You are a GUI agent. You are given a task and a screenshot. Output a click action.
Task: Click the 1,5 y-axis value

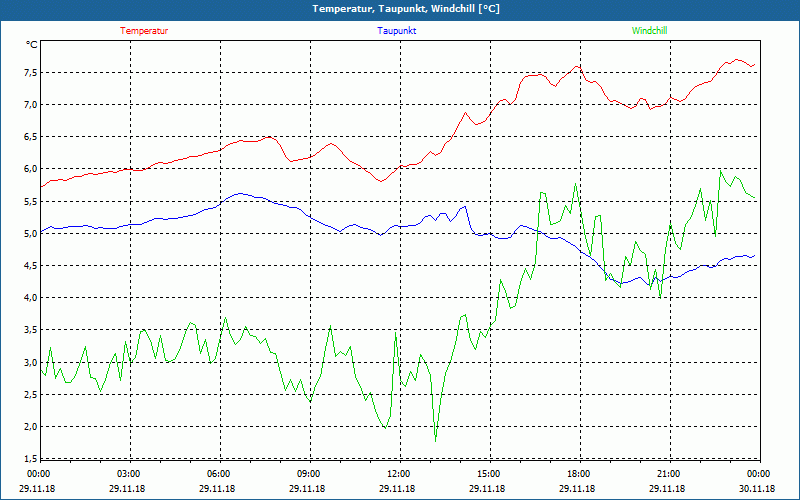(x=30, y=458)
